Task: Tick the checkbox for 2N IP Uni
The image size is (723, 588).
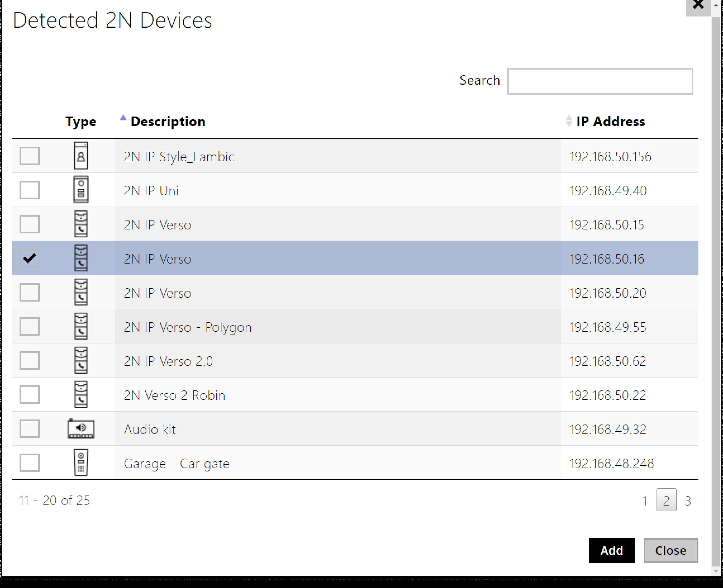Action: coord(29,190)
